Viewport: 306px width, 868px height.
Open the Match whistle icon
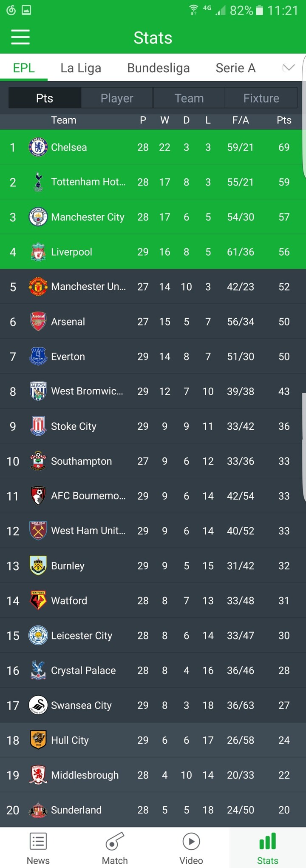[115, 841]
